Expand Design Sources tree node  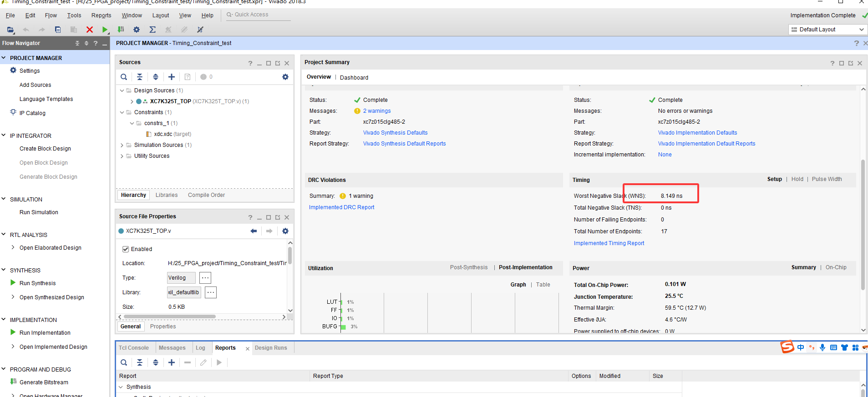point(122,90)
